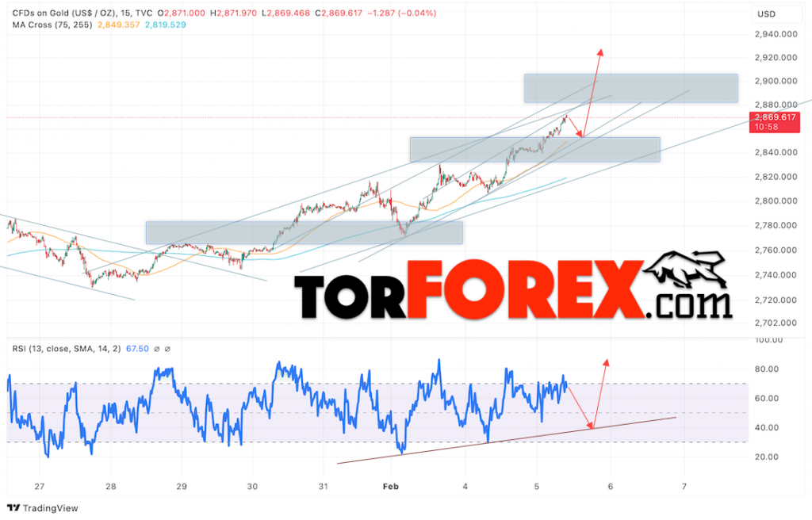812x520 pixels.
Task: Click the blue RSI value 67.50
Action: pyautogui.click(x=136, y=349)
